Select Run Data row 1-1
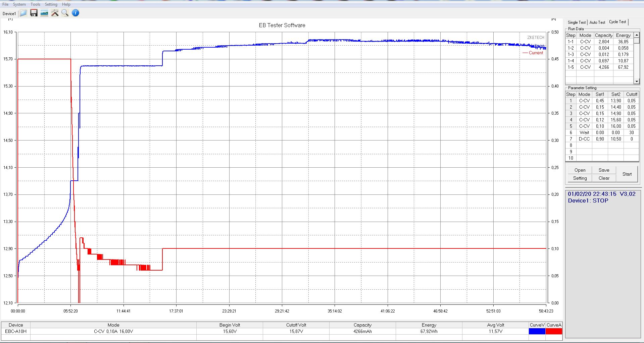 tap(599, 42)
